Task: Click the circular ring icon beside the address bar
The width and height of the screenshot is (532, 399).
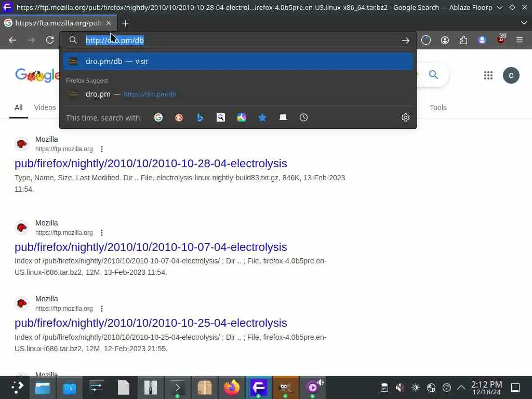Action: click(426, 41)
